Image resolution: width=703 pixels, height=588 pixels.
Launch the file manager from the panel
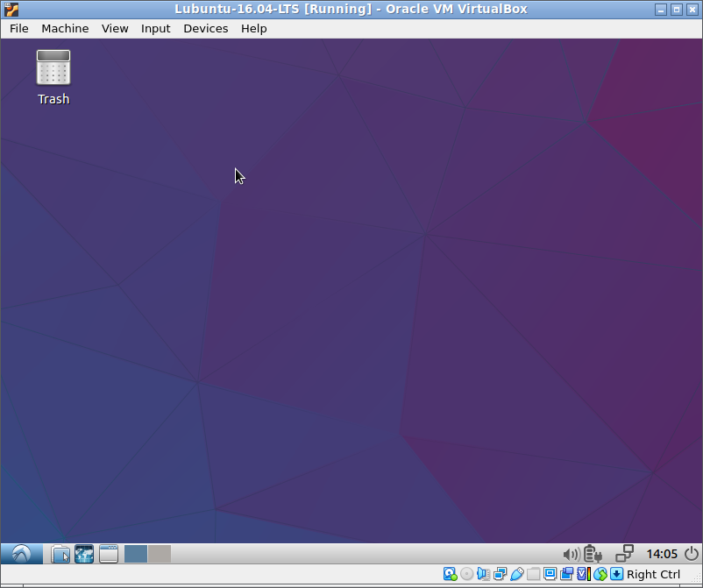coord(60,554)
